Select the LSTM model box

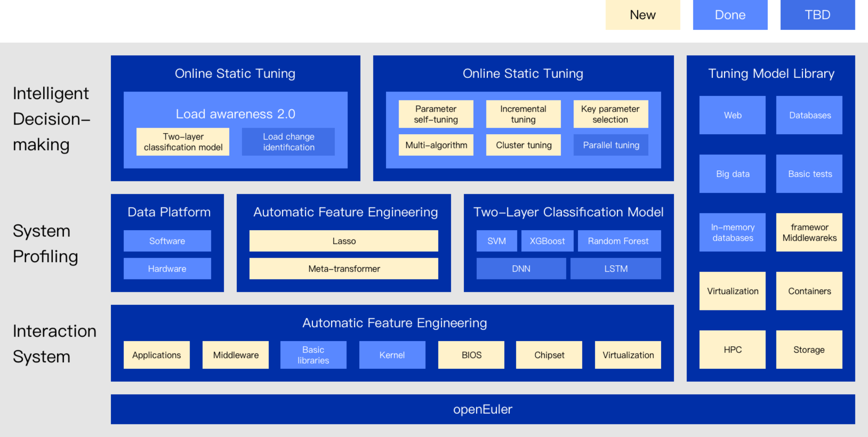(616, 269)
